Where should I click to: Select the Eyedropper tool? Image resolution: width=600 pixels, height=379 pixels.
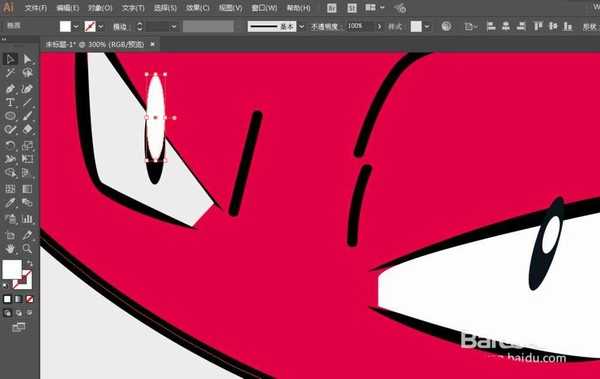10,203
